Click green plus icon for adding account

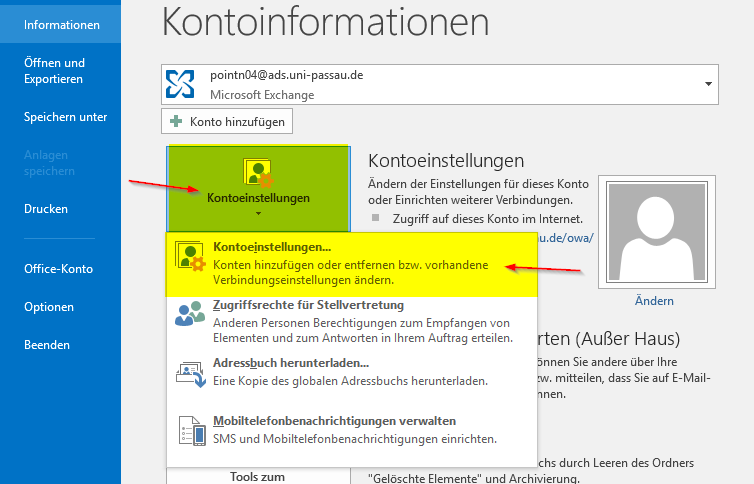tap(176, 121)
